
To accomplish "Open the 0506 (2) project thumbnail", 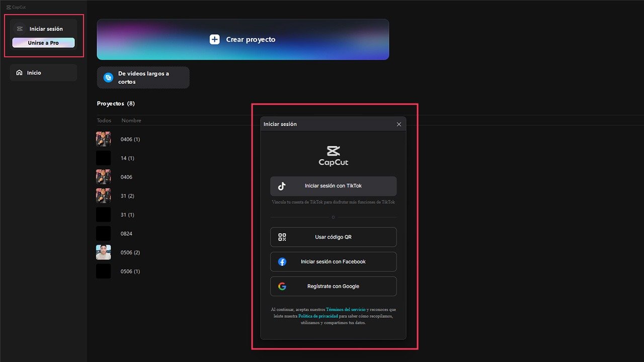I will tap(103, 252).
